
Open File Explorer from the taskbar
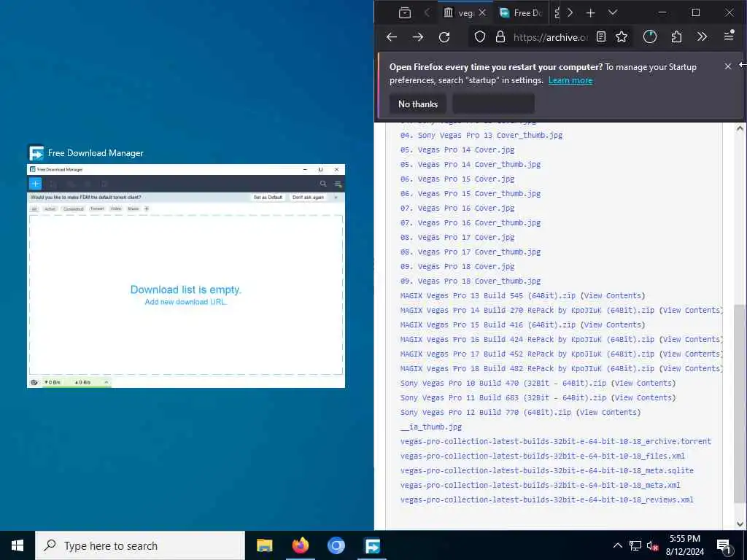point(264,545)
